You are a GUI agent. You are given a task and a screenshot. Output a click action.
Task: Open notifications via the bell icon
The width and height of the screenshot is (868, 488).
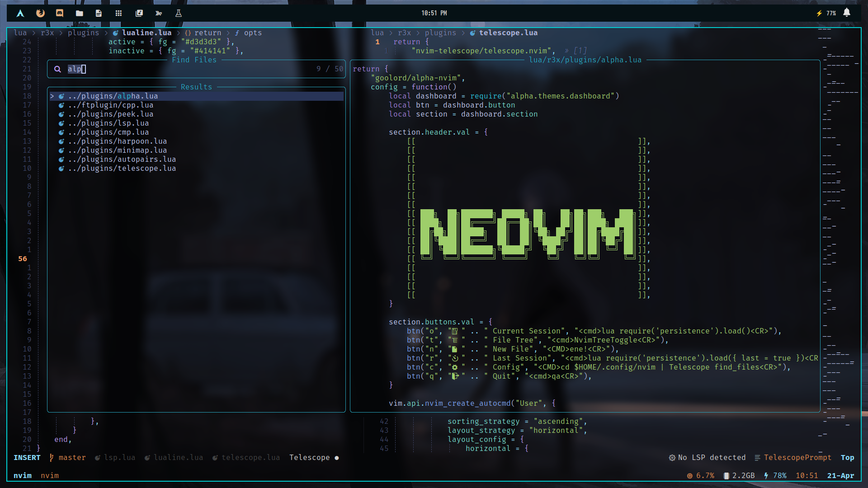click(847, 13)
